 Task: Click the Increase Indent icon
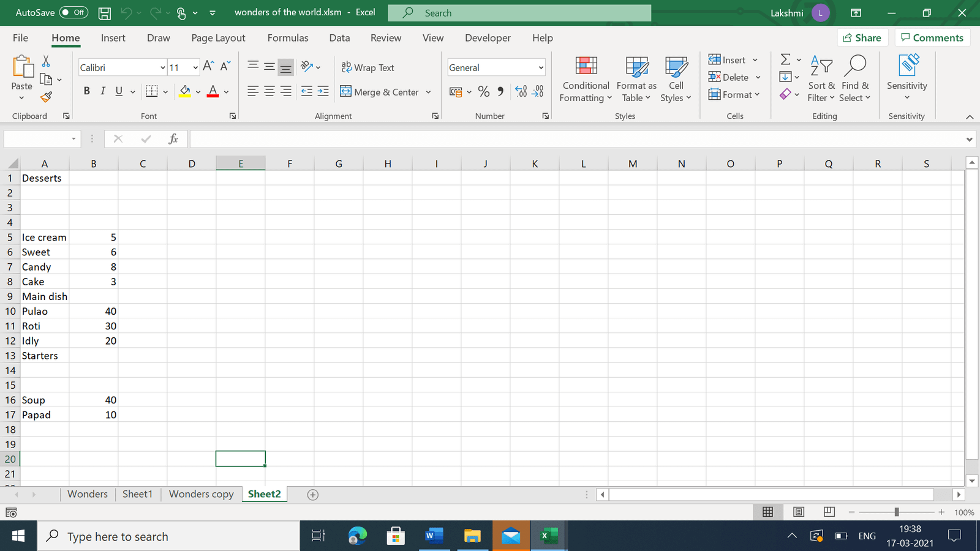coord(323,92)
